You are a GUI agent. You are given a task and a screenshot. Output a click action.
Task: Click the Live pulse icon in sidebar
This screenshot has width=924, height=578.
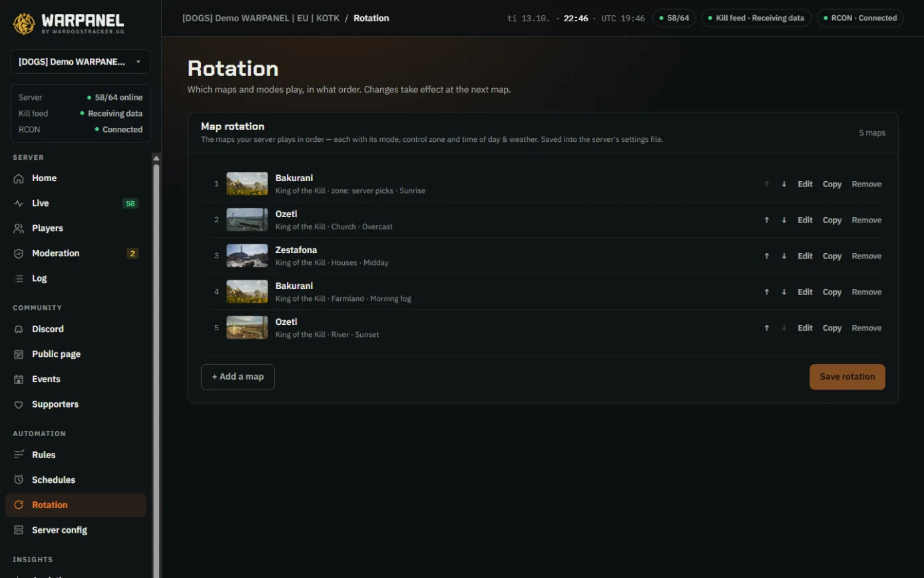(x=19, y=203)
